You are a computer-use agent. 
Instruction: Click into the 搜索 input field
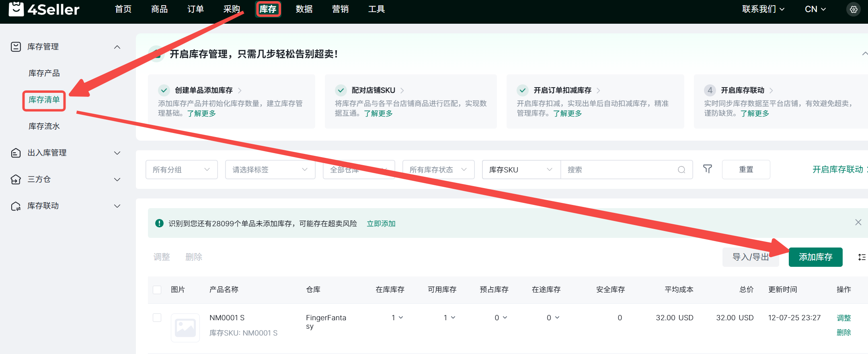[x=619, y=170]
